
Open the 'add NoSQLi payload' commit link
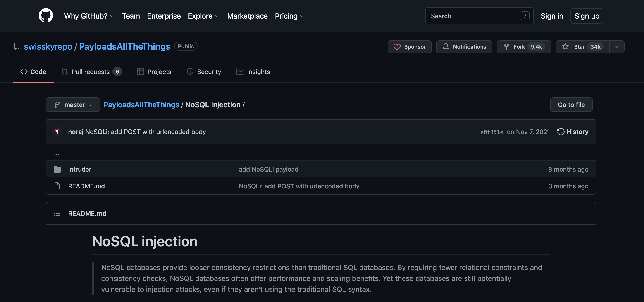point(269,169)
